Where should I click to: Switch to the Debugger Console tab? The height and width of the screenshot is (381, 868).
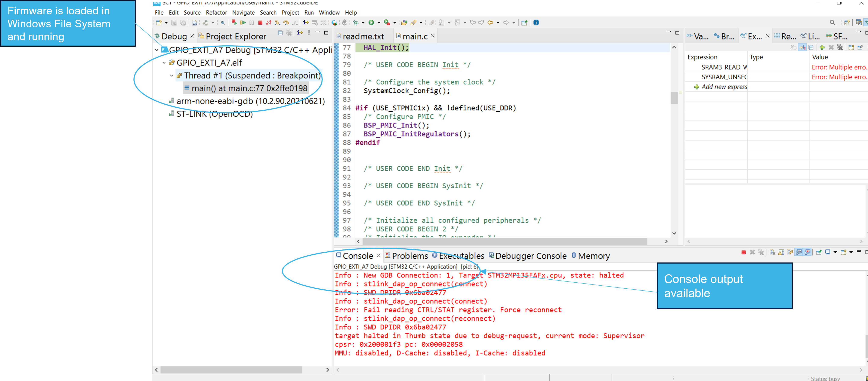[528, 256]
